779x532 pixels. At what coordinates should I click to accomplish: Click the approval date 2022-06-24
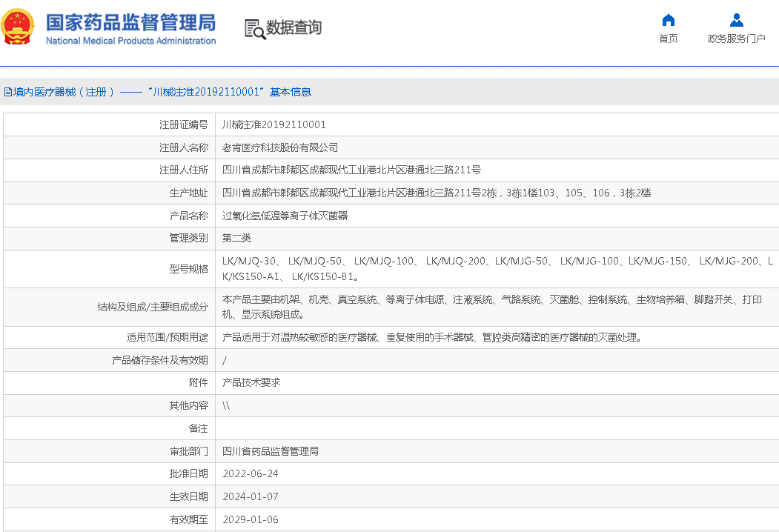(x=251, y=474)
